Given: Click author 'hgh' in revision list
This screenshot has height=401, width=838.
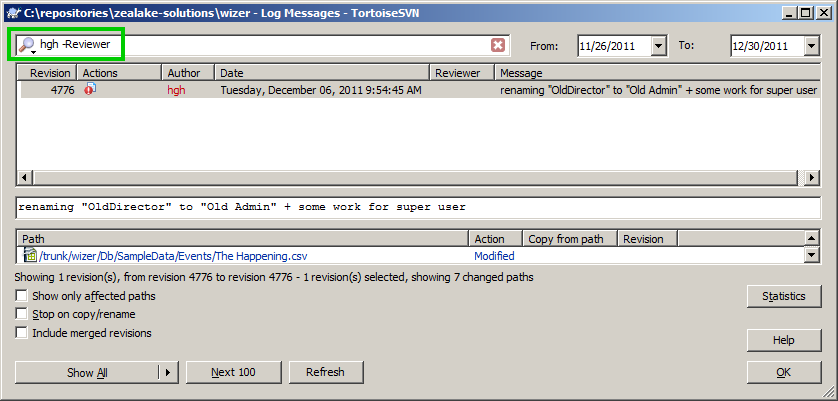Looking at the screenshot, I should (x=176, y=90).
